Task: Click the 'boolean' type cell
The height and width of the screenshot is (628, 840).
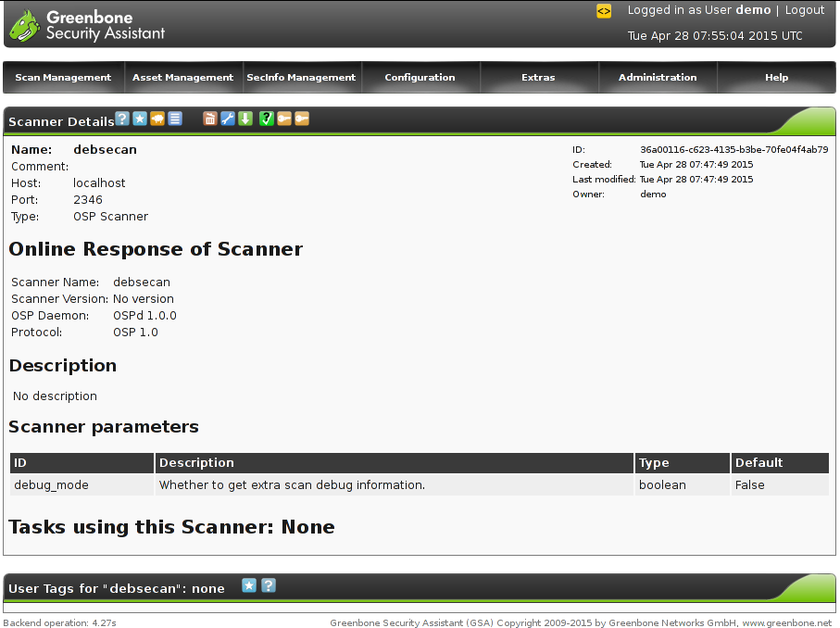Action: tap(682, 485)
